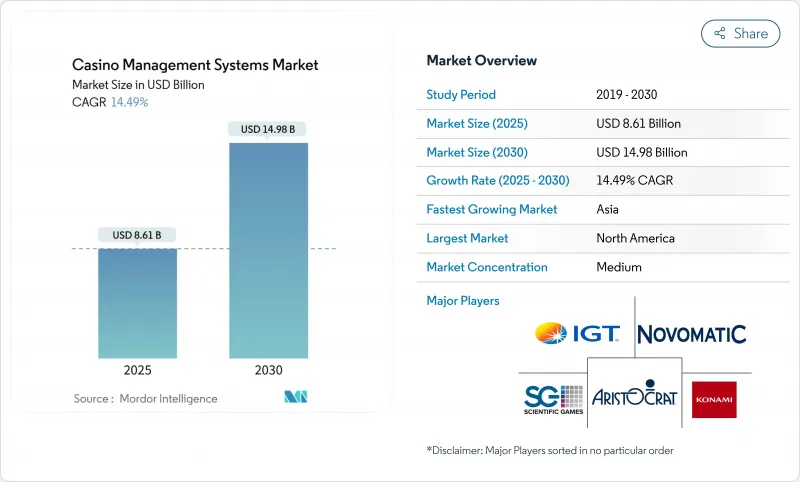The image size is (800, 482).
Task: Select the 2030 market size bar
Action: coord(268,250)
